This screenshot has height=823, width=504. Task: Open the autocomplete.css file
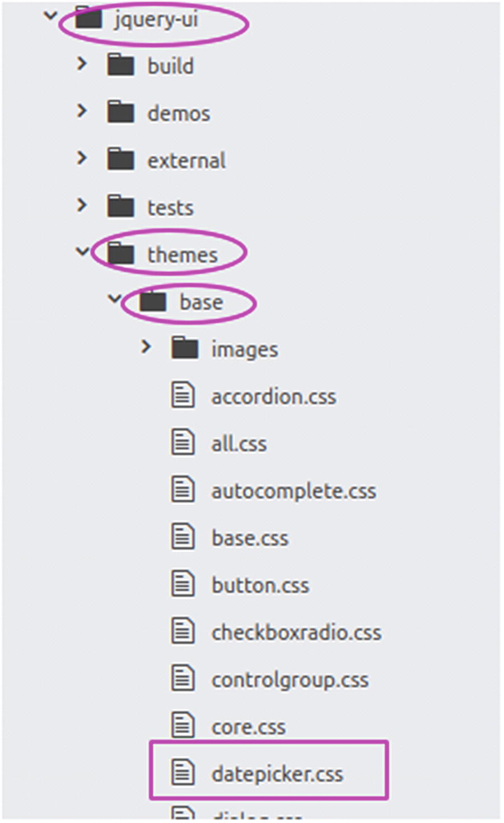293,491
